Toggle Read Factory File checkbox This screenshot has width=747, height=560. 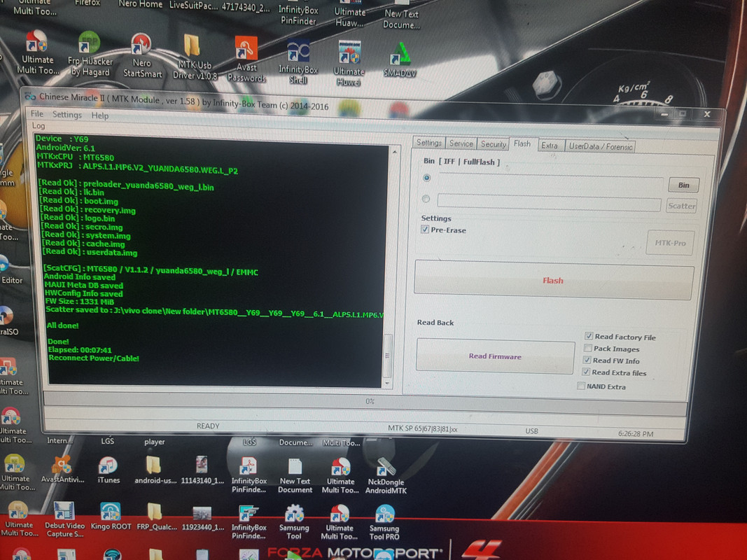click(589, 336)
